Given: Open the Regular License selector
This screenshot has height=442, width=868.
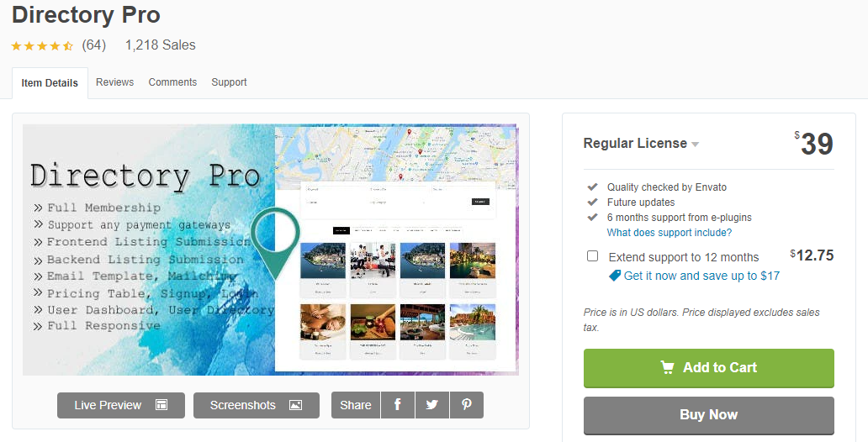Looking at the screenshot, I should (641, 144).
